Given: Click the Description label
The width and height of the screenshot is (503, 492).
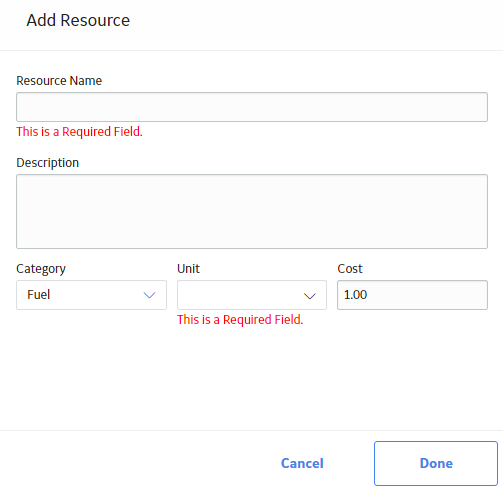Looking at the screenshot, I should coord(48,163).
